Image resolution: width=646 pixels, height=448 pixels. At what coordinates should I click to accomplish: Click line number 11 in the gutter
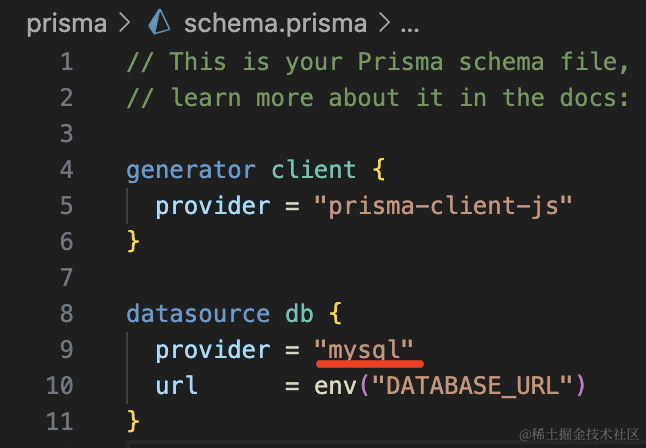pyautogui.click(x=60, y=422)
